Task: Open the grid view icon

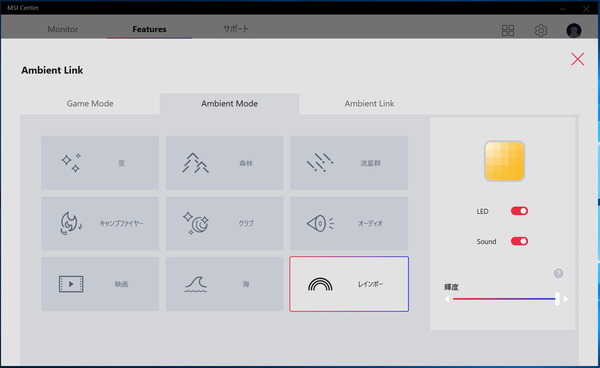Action: coord(508,30)
